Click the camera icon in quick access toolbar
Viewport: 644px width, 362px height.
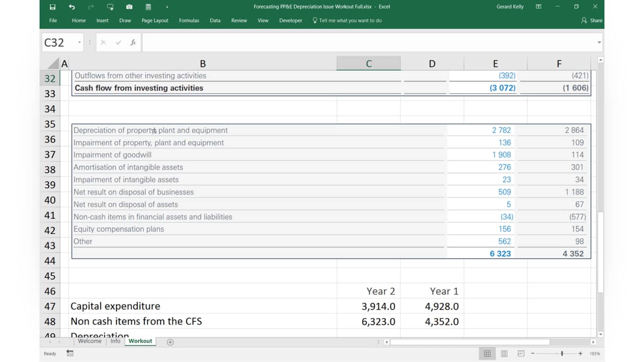click(129, 7)
